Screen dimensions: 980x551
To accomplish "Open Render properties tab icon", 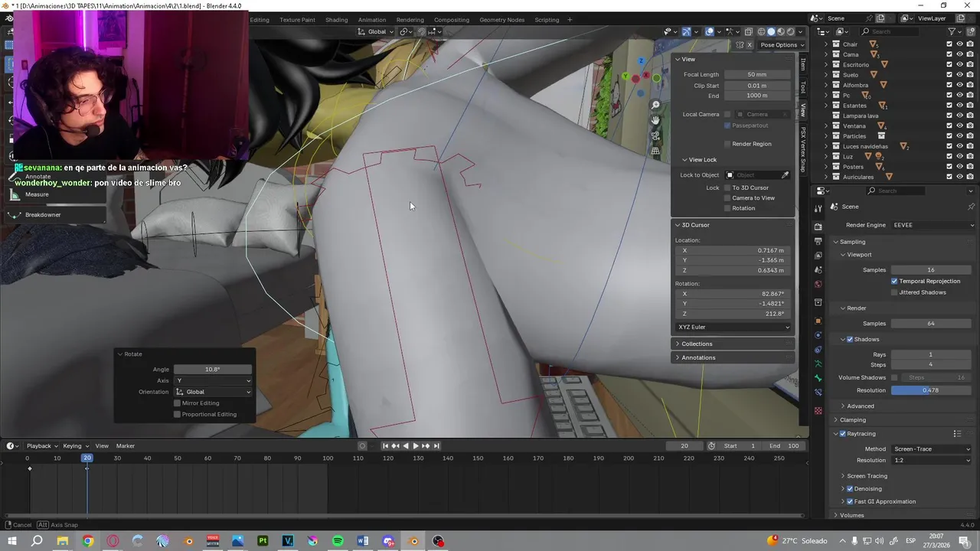I will tap(818, 227).
